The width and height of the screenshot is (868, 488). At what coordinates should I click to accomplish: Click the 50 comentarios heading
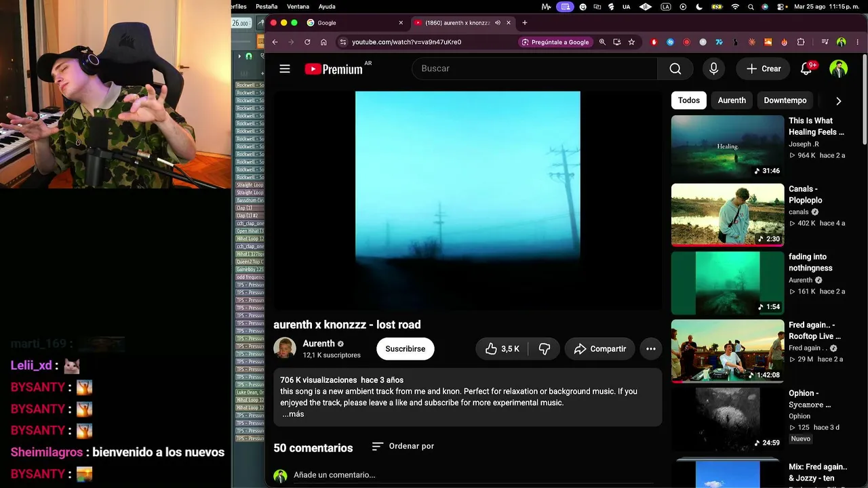(313, 448)
